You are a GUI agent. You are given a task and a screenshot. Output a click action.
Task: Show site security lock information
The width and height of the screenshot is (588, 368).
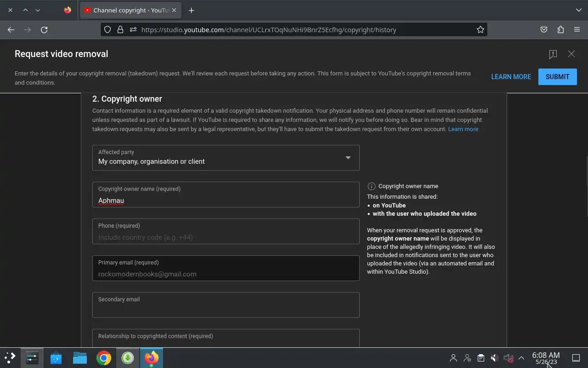click(120, 30)
